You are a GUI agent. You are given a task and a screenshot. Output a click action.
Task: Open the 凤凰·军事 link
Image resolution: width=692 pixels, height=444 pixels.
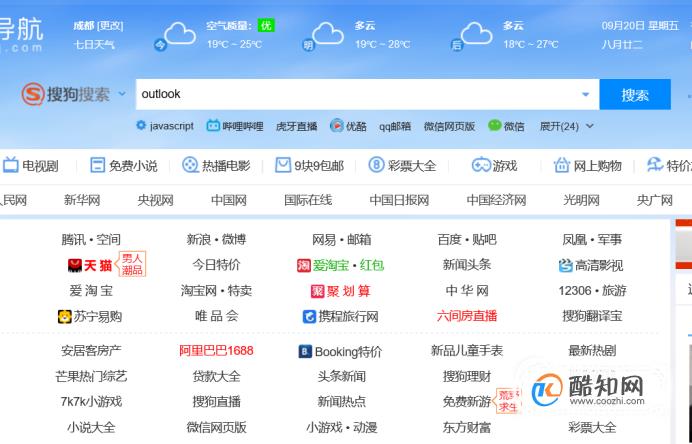point(592,239)
